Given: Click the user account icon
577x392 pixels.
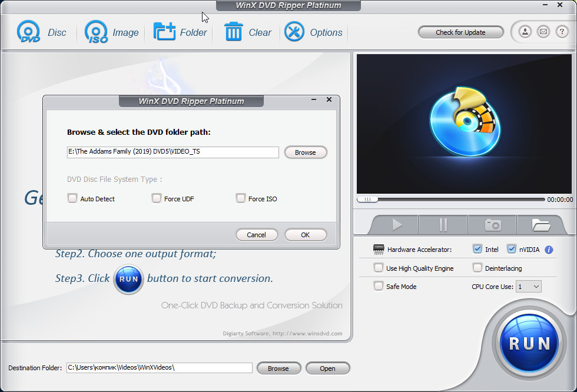Looking at the screenshot, I should [525, 32].
